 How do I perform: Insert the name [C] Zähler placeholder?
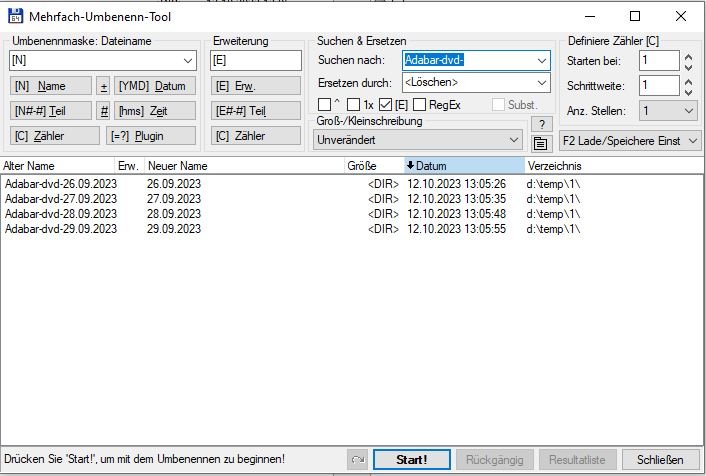coord(54,136)
